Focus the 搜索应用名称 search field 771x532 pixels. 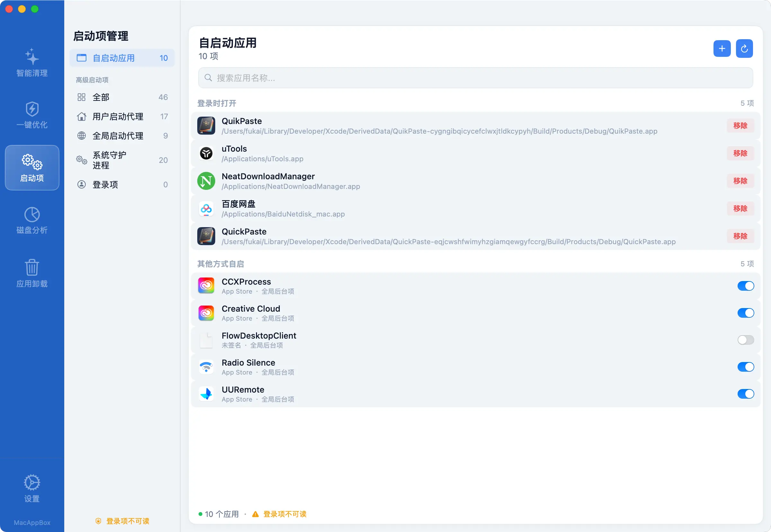[475, 78]
